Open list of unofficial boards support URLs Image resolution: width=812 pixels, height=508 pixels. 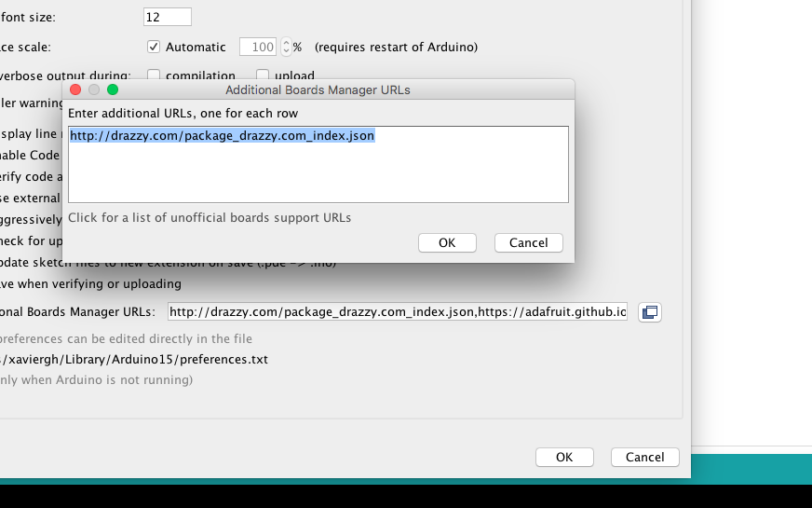point(210,218)
